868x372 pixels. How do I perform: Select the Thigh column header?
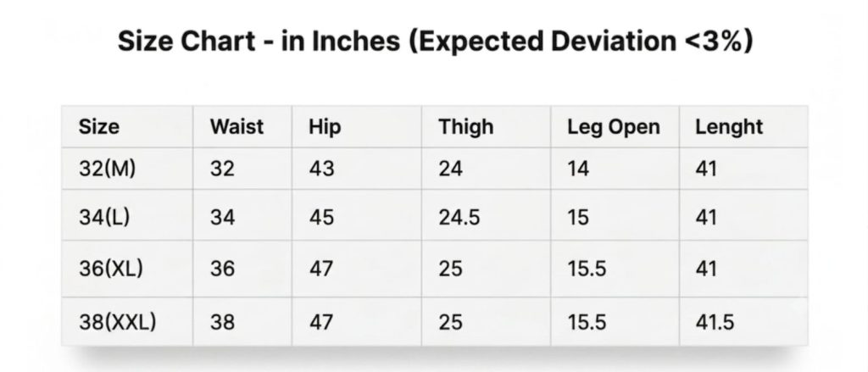[x=465, y=127]
